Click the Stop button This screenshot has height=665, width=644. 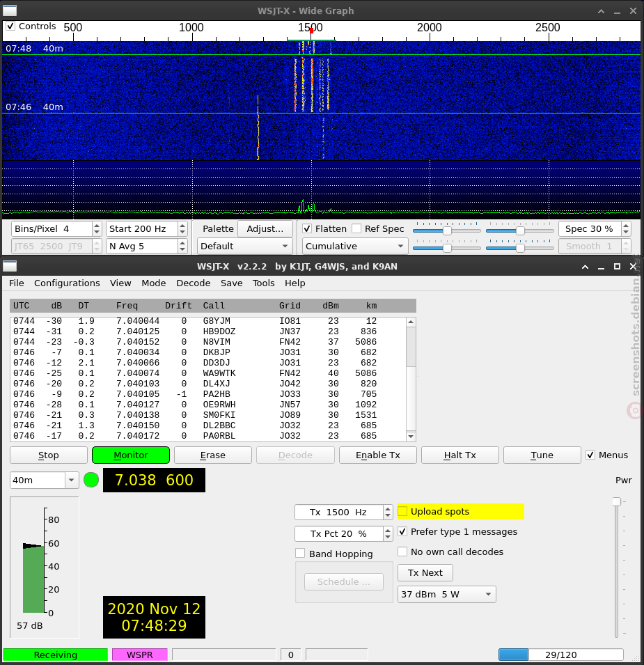(48, 455)
